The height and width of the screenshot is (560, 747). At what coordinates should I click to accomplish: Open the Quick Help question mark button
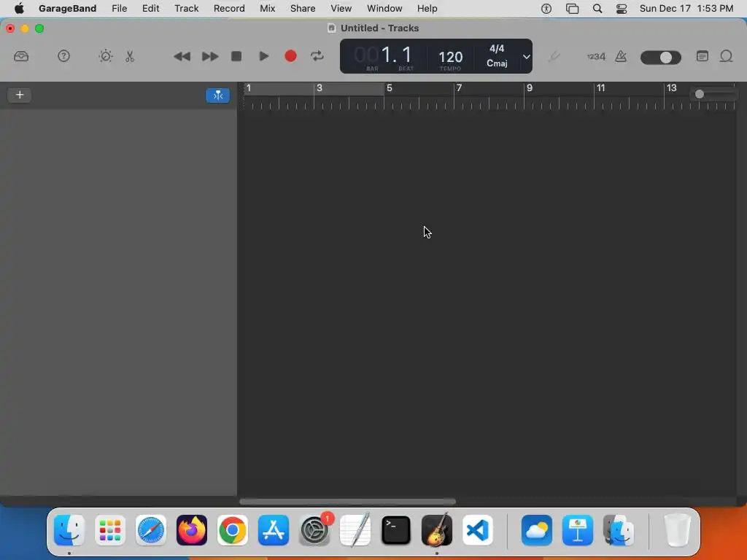pos(63,56)
